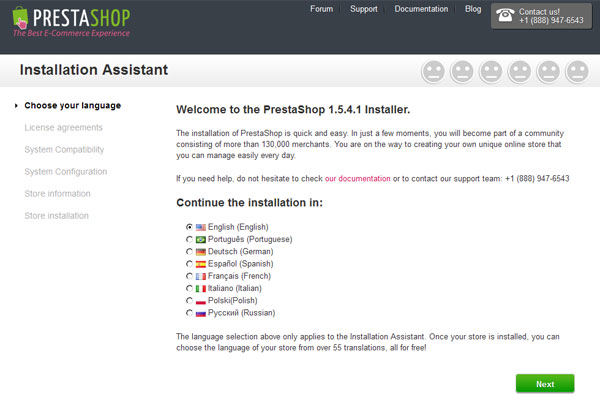Click the green Next button

[x=545, y=384]
